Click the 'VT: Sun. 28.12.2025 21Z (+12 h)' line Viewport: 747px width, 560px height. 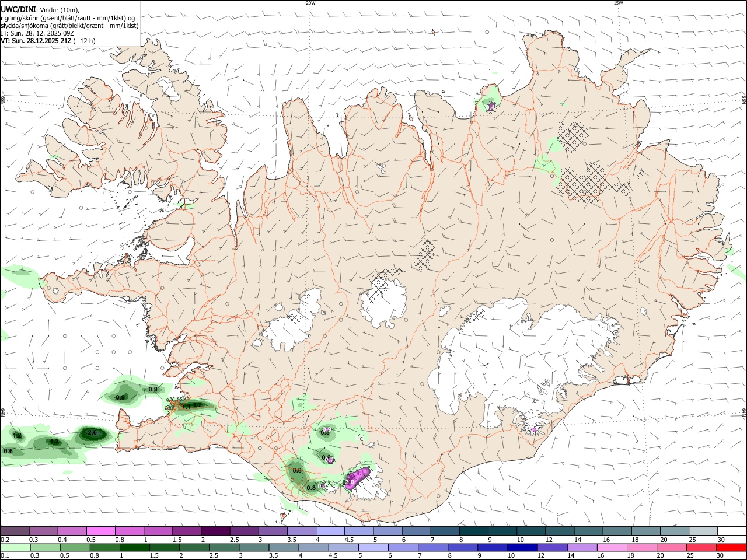click(48, 41)
